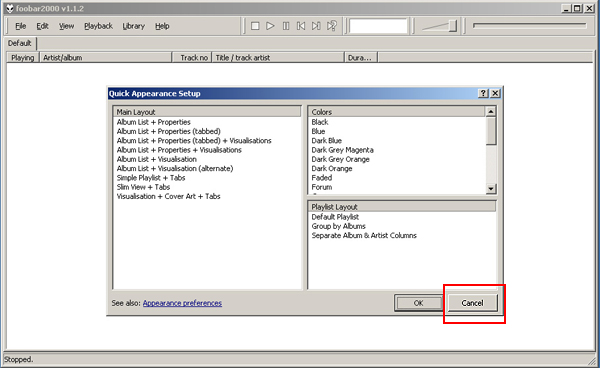The width and height of the screenshot is (600, 368).
Task: Select 'Separate Album & Artist Columns'
Action: click(x=364, y=236)
